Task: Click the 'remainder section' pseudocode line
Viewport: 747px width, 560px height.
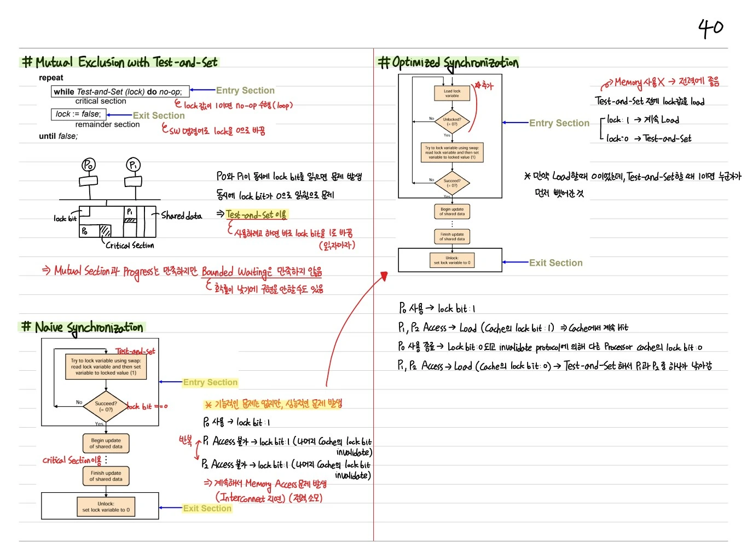Action: click(x=107, y=124)
